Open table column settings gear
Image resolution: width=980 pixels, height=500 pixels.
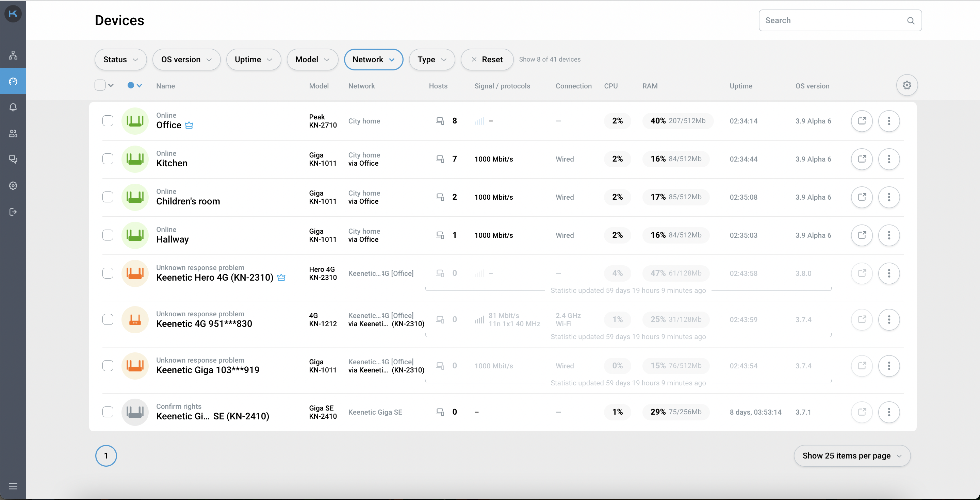tap(907, 85)
